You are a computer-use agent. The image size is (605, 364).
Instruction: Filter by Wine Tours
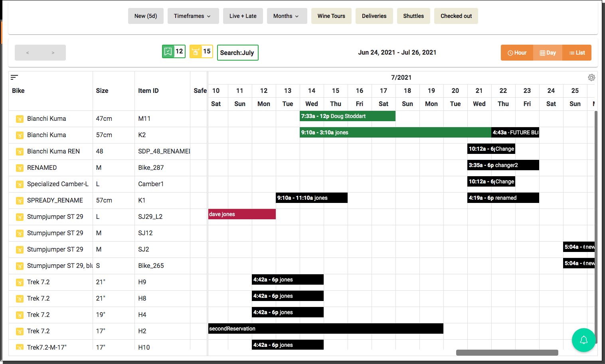331,16
